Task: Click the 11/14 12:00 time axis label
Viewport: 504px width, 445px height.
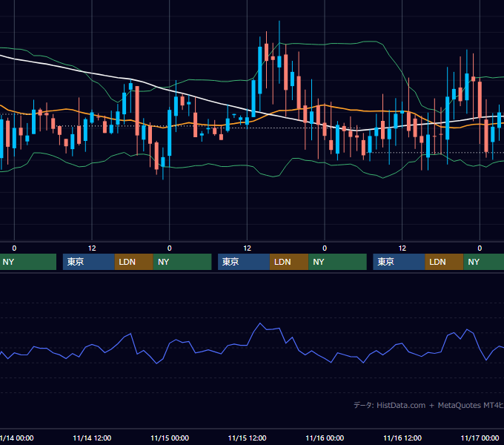Action: tap(92, 438)
